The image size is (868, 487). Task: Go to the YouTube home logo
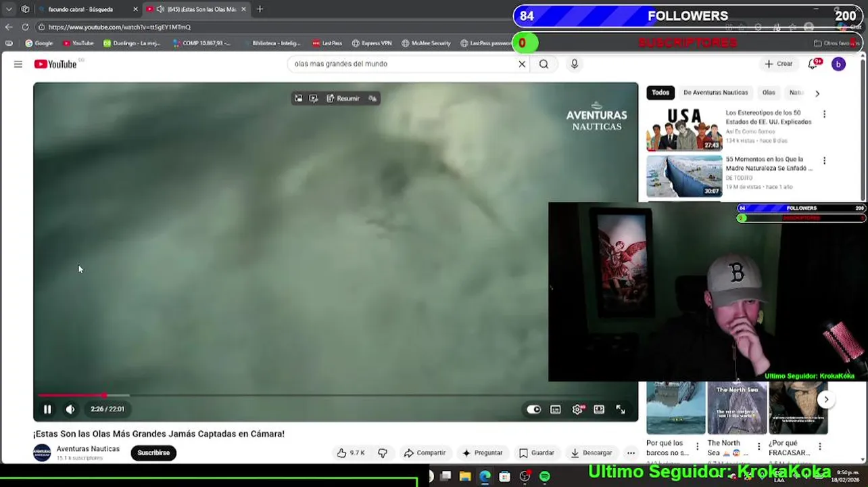click(x=55, y=64)
